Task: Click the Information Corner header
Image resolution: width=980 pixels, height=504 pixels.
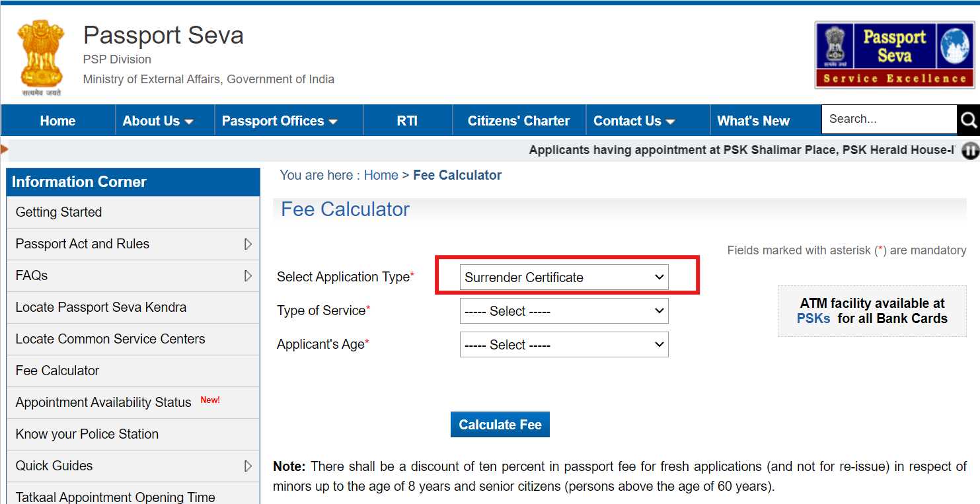Action: click(133, 182)
